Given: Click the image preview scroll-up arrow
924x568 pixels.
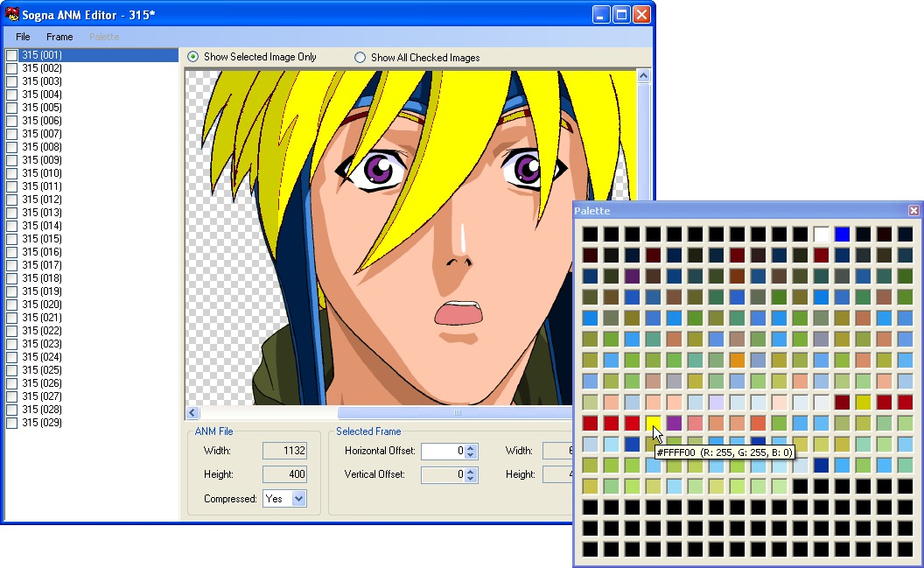Looking at the screenshot, I should point(643,76).
